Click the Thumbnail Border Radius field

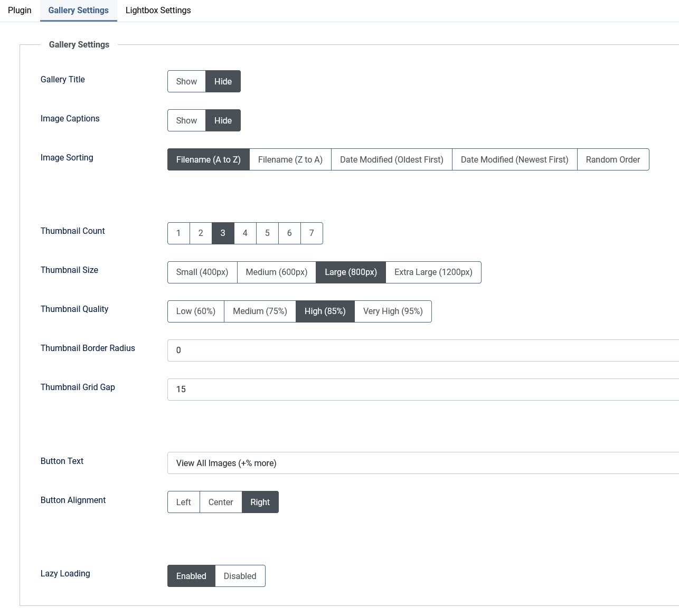[x=422, y=350]
